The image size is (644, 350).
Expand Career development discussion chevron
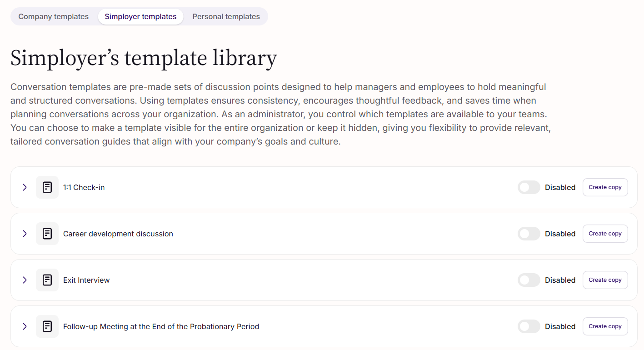coord(25,234)
